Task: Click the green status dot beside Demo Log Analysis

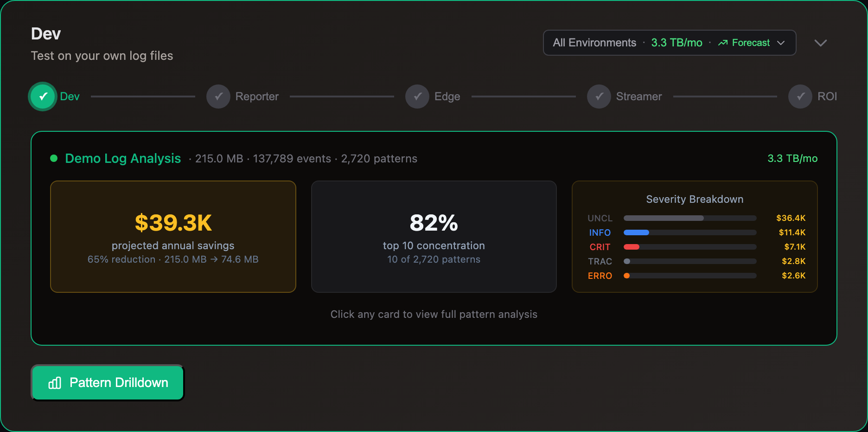Action: click(54, 159)
